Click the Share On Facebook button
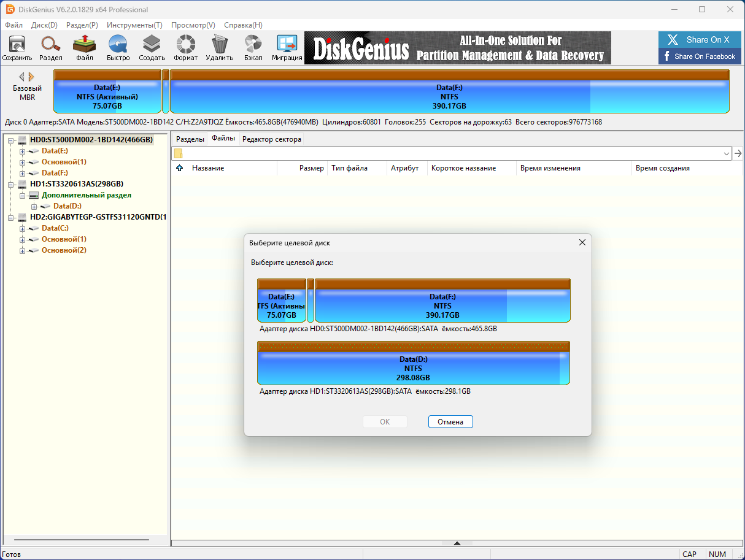This screenshot has width=745, height=560. [x=699, y=56]
